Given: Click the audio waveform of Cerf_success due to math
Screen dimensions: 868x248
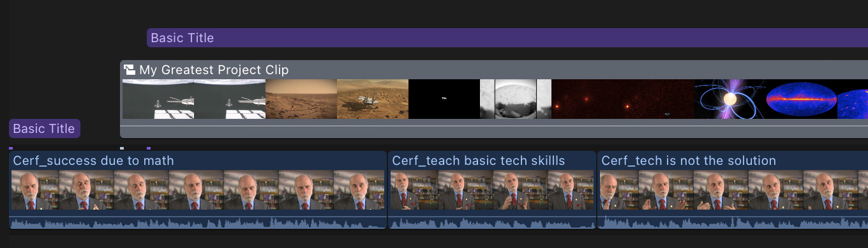Looking at the screenshot, I should [x=198, y=222].
